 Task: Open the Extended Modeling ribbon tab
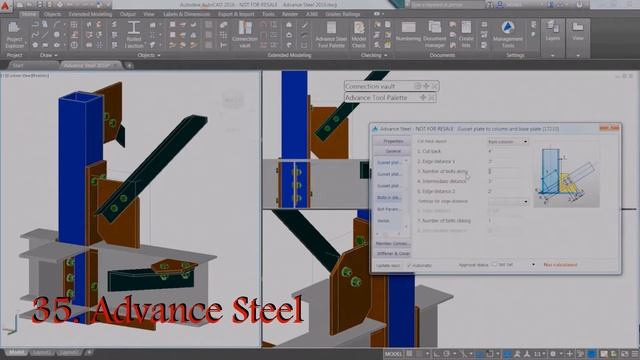tap(90, 14)
